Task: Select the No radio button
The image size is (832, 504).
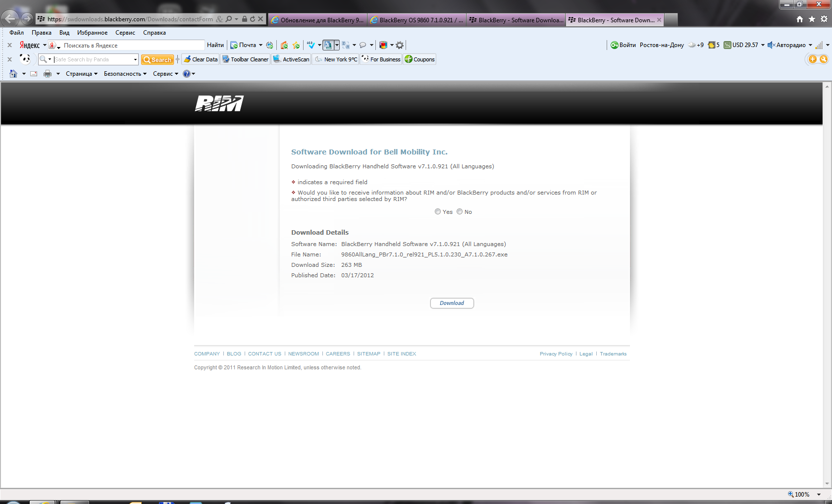Action: (x=460, y=212)
